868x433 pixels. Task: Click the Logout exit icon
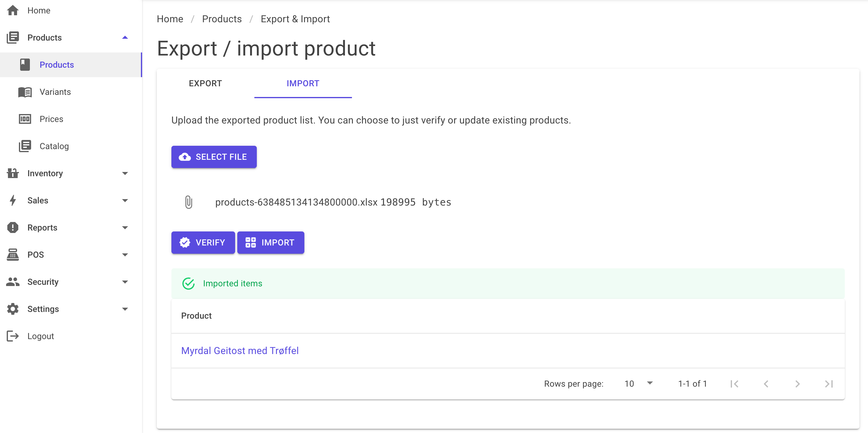[x=13, y=336]
